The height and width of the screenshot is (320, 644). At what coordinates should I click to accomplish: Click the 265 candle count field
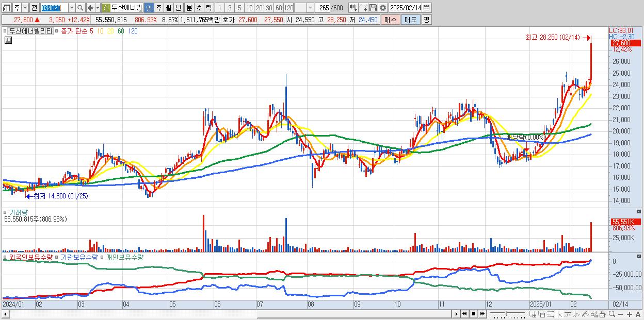[x=324, y=8]
